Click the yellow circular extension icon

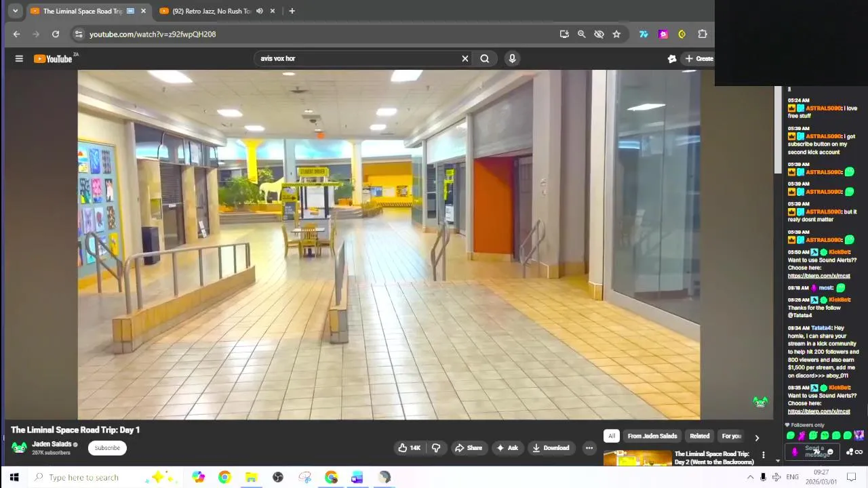pyautogui.click(x=682, y=34)
